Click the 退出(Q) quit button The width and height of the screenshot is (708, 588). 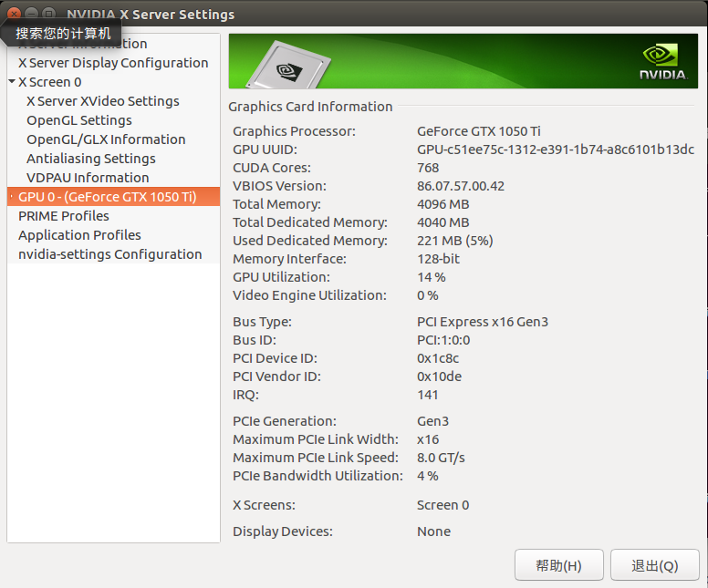[x=655, y=565]
